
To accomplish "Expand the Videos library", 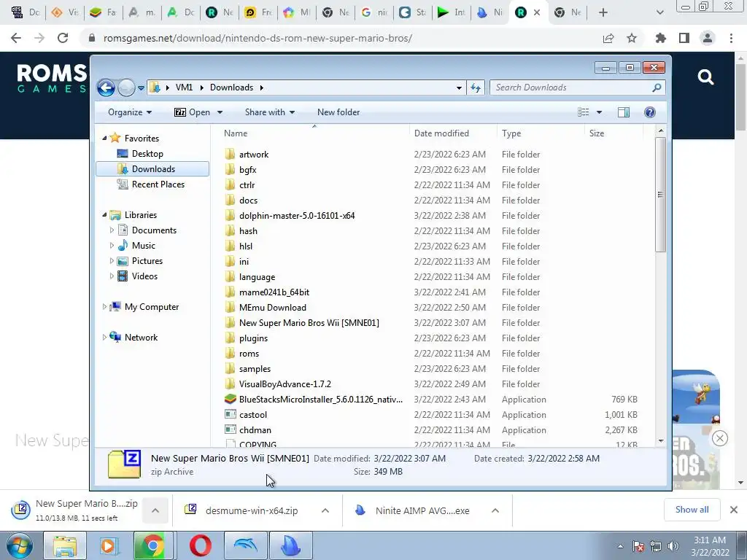I will click(112, 276).
